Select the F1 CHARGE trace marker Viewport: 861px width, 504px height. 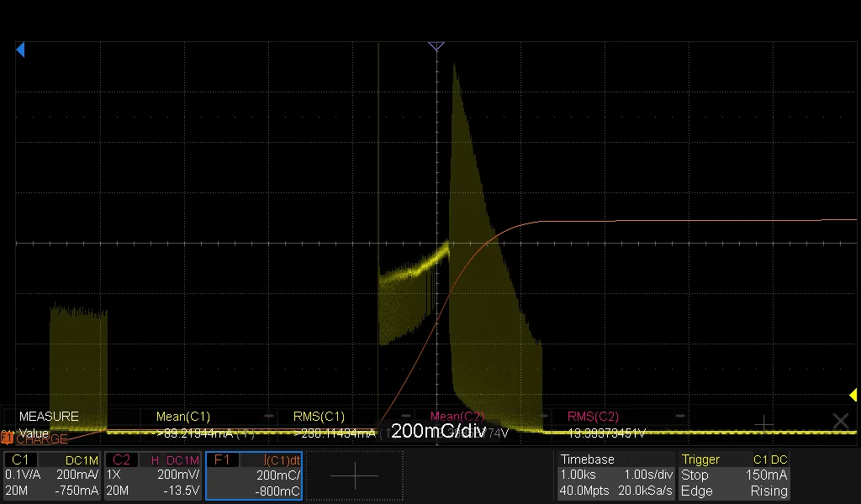7,438
